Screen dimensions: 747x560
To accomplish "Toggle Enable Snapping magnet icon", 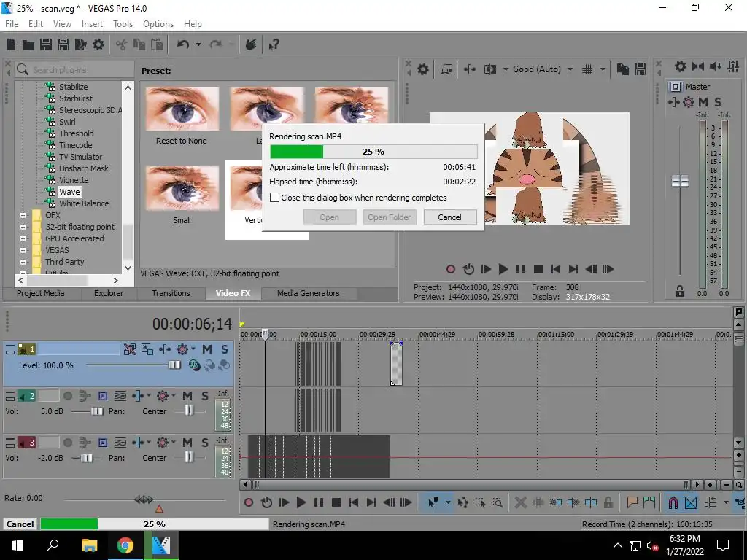I will tap(673, 502).
